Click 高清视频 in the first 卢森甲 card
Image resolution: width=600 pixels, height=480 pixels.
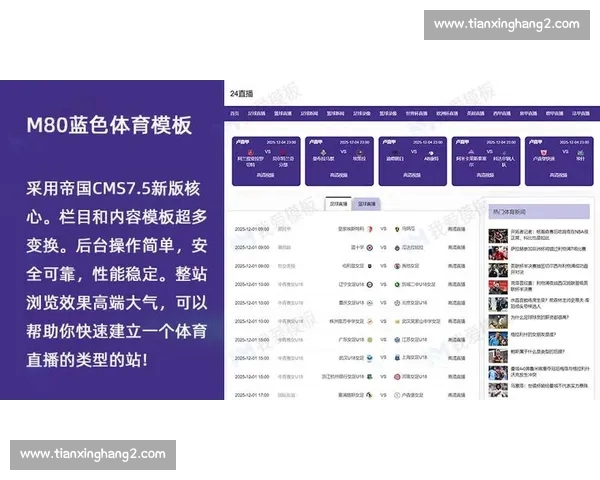click(265, 175)
